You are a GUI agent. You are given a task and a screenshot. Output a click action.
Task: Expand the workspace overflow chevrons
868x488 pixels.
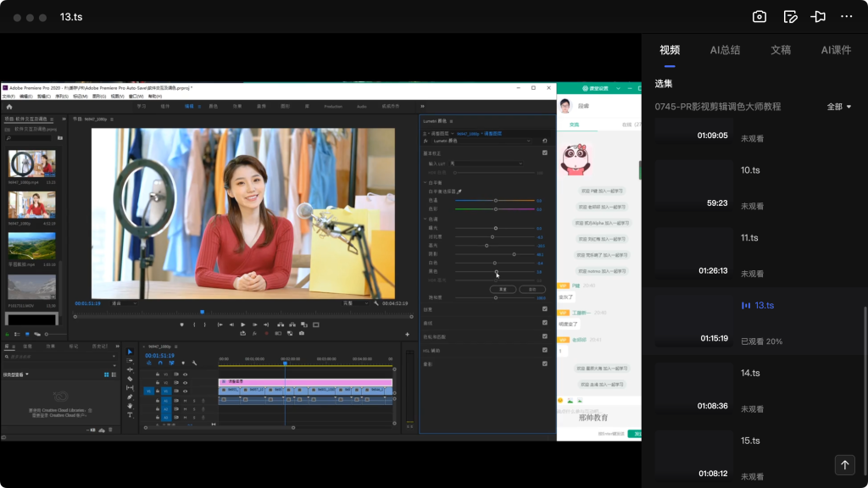point(422,106)
